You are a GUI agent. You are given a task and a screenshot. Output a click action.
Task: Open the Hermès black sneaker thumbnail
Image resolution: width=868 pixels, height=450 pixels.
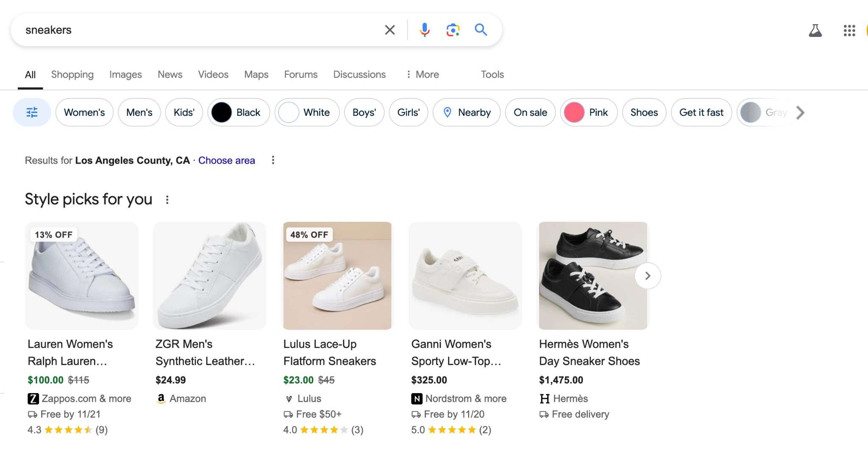pos(593,276)
